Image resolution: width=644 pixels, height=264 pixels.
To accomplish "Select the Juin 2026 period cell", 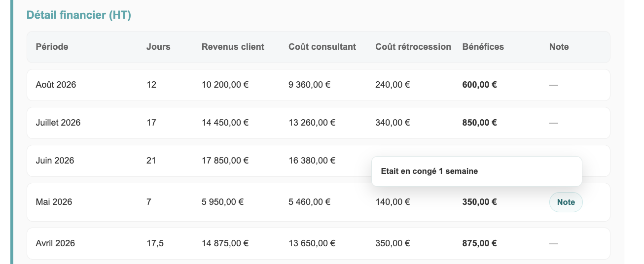I will tap(55, 161).
